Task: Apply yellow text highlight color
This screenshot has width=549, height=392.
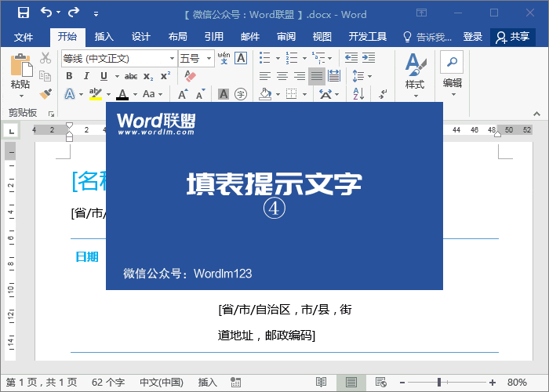Action: pos(95,94)
